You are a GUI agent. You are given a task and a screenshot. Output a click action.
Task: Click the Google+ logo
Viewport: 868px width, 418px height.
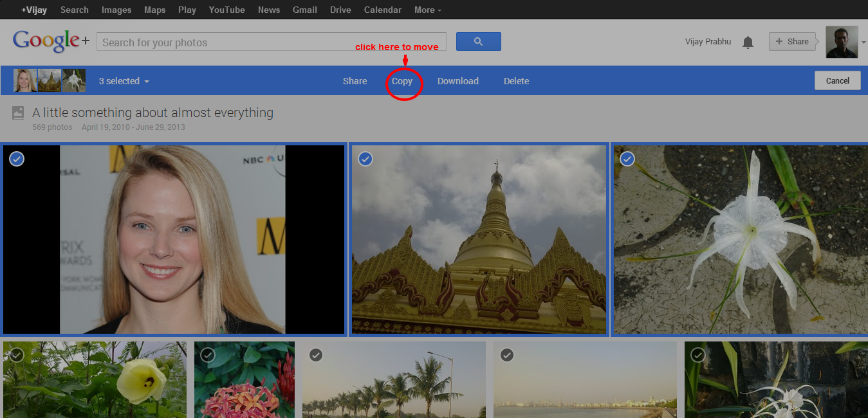point(50,41)
